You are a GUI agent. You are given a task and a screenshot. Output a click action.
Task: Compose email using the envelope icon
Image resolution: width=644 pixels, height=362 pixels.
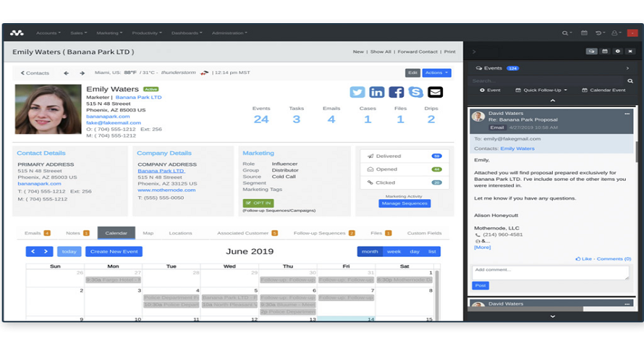click(x=436, y=92)
